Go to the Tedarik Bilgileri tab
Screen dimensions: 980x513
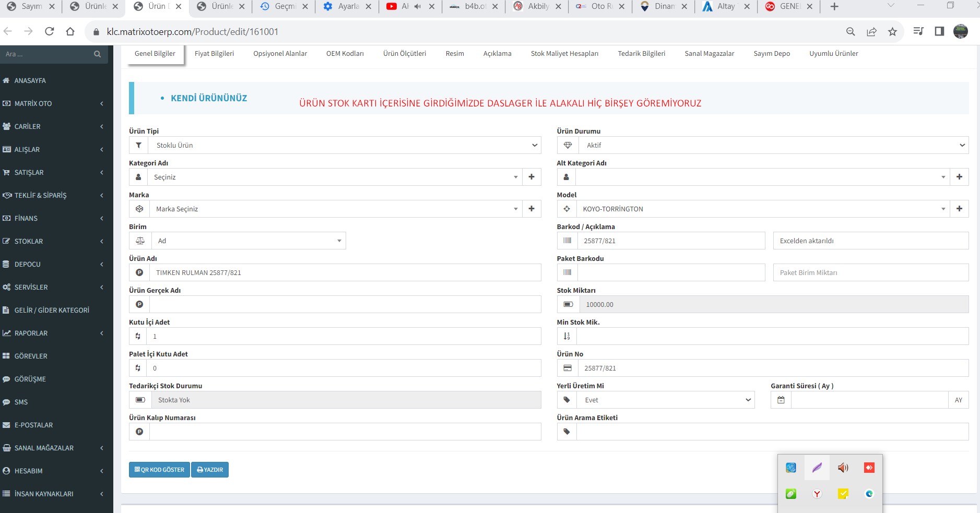click(641, 54)
